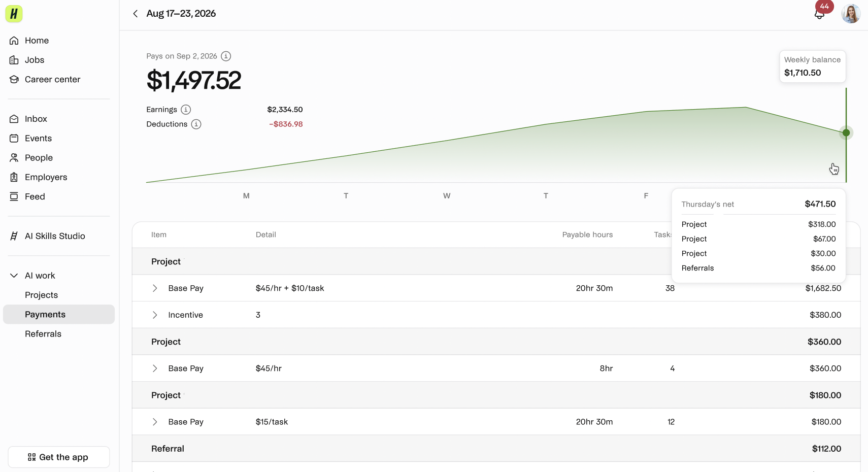Click the Earnings info icon
This screenshot has height=472, width=868.
pyautogui.click(x=186, y=110)
